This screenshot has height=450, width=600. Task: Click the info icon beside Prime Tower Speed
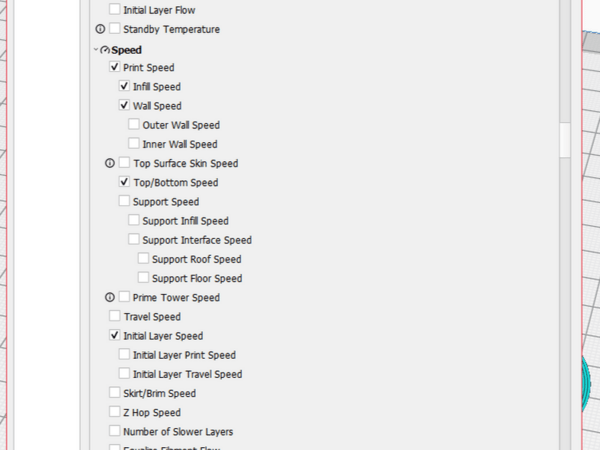click(110, 297)
